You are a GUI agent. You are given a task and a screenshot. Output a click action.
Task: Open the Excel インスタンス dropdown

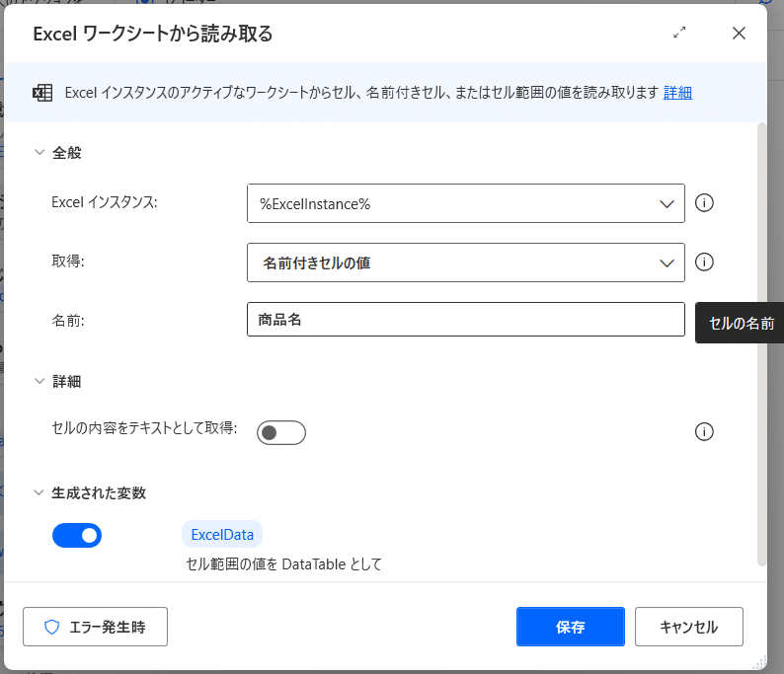465,203
